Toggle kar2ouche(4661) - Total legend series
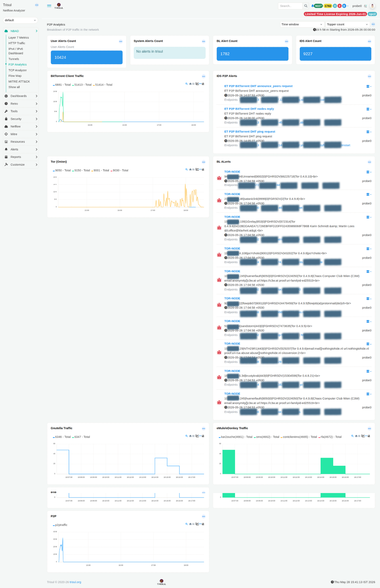Screen dimensions: 380x588 235,437
